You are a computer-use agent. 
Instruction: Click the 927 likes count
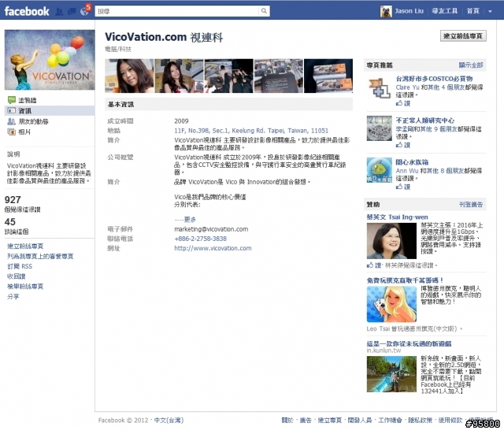pyautogui.click(x=13, y=200)
